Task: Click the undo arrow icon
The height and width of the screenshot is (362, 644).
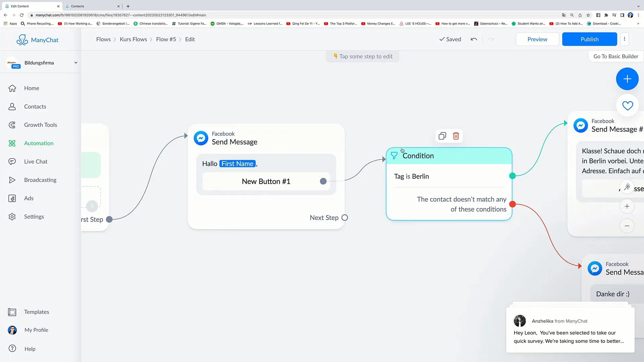Action: click(x=474, y=39)
